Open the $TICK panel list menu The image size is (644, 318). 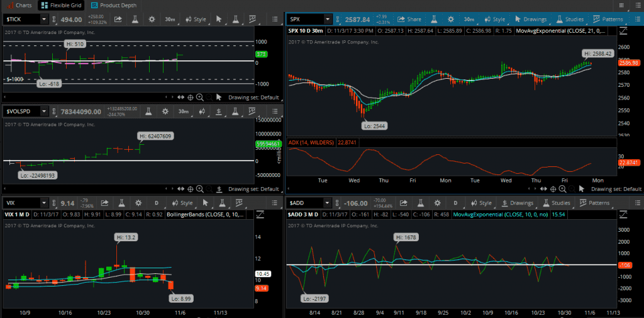275,19
